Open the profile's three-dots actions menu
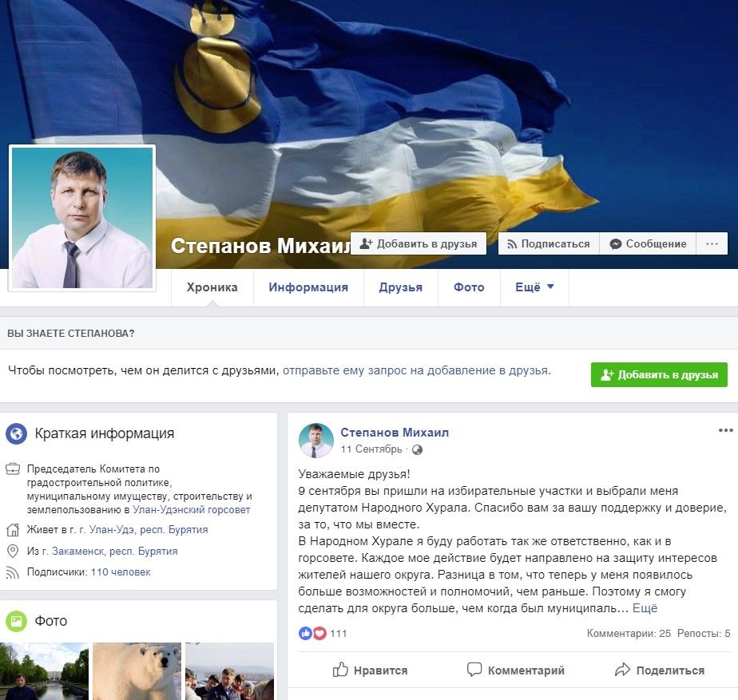This screenshot has width=738, height=700. point(712,243)
